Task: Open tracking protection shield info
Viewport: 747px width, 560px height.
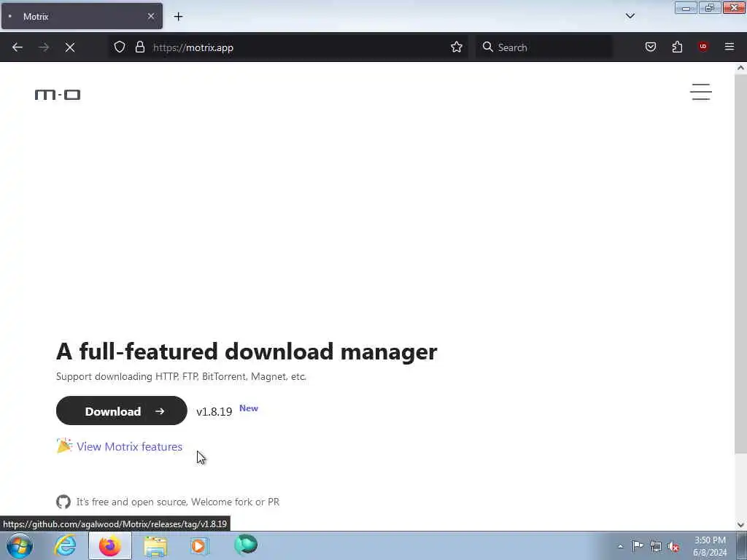Action: click(x=120, y=47)
